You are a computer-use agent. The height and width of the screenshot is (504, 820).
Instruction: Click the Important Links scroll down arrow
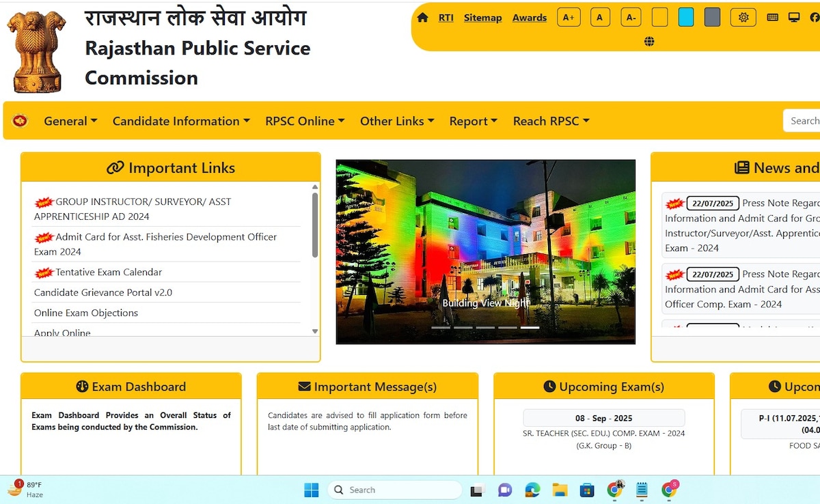[x=315, y=331]
